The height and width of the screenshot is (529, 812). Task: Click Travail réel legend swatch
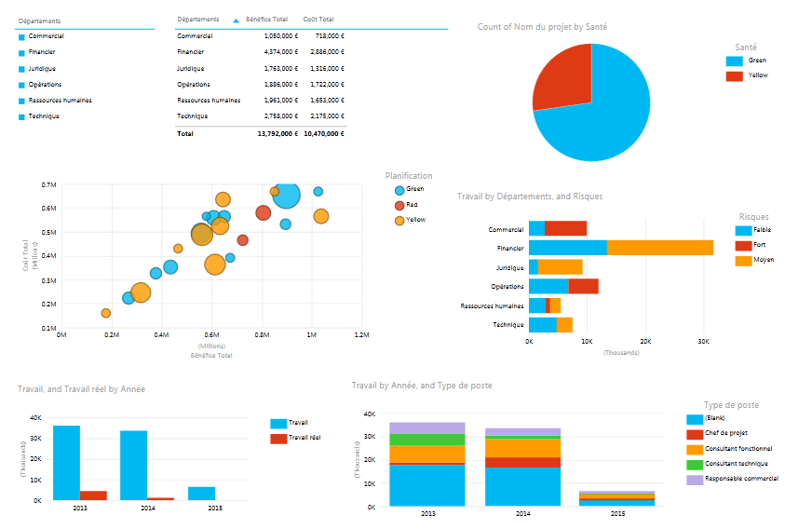tap(277, 438)
